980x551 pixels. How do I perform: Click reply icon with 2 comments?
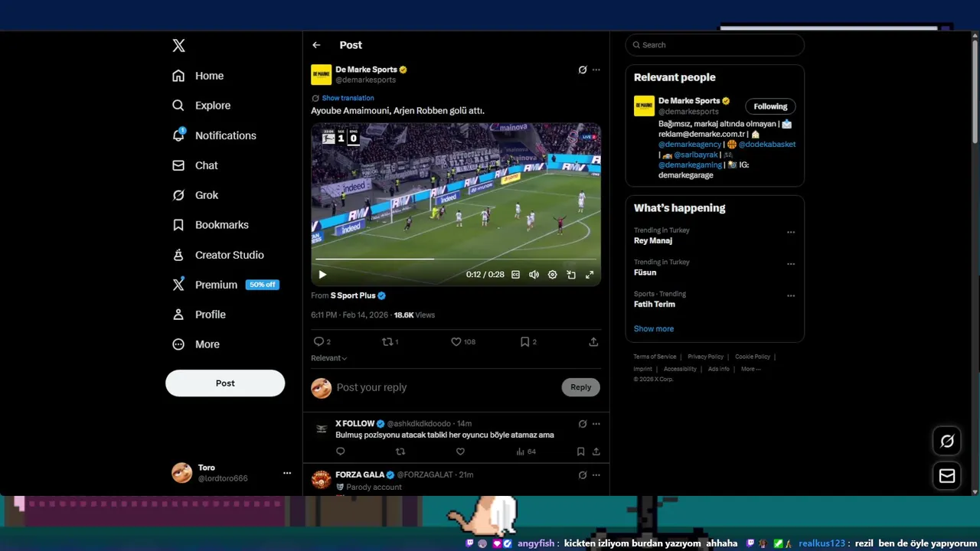322,342
